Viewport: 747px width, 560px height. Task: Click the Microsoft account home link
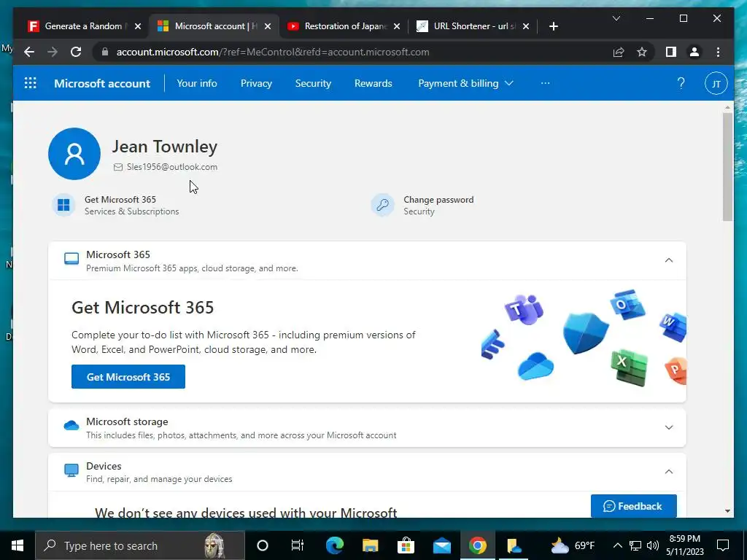tap(102, 83)
